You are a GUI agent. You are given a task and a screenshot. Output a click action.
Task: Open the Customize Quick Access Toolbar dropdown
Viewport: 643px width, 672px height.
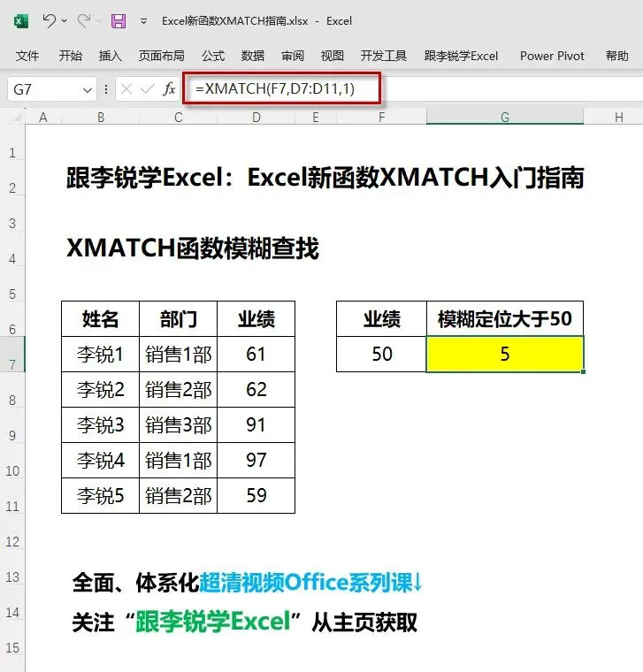(x=143, y=20)
